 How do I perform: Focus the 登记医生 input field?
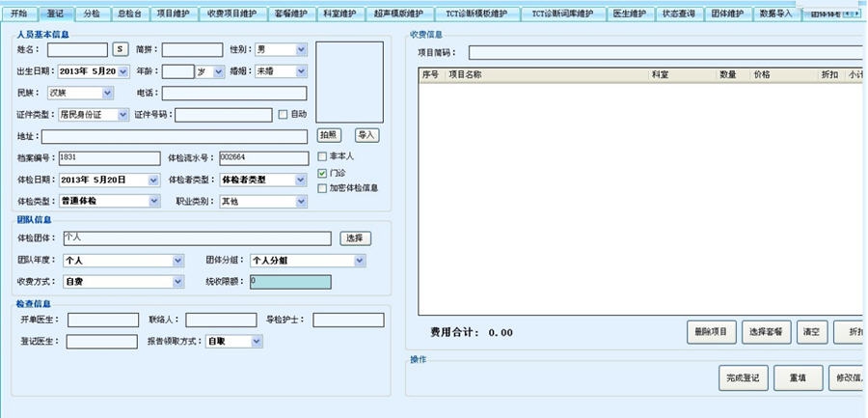click(102, 342)
